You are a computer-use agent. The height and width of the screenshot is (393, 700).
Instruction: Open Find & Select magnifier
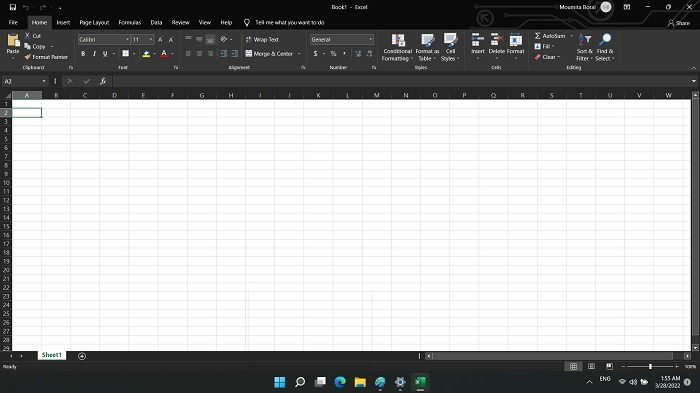pyautogui.click(x=605, y=47)
